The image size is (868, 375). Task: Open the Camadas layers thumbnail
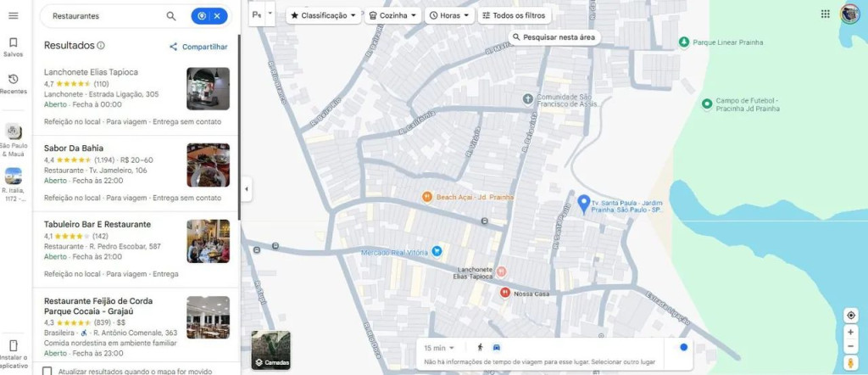click(x=270, y=350)
